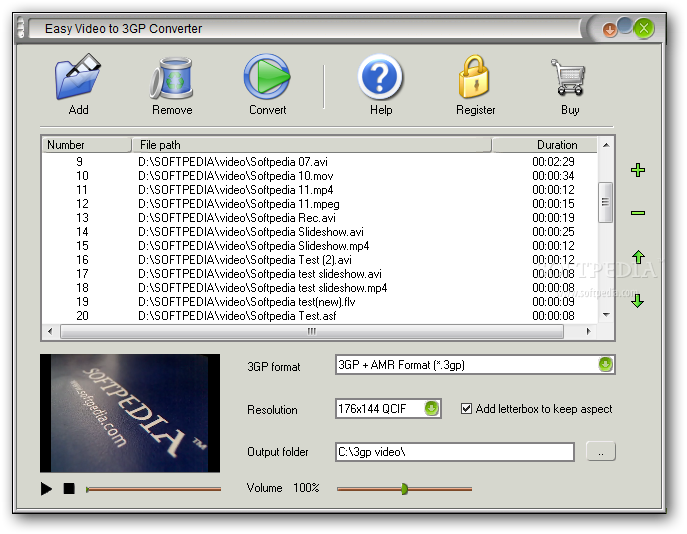Open Help via the question mark icon
The height and width of the screenshot is (534, 687).
380,77
